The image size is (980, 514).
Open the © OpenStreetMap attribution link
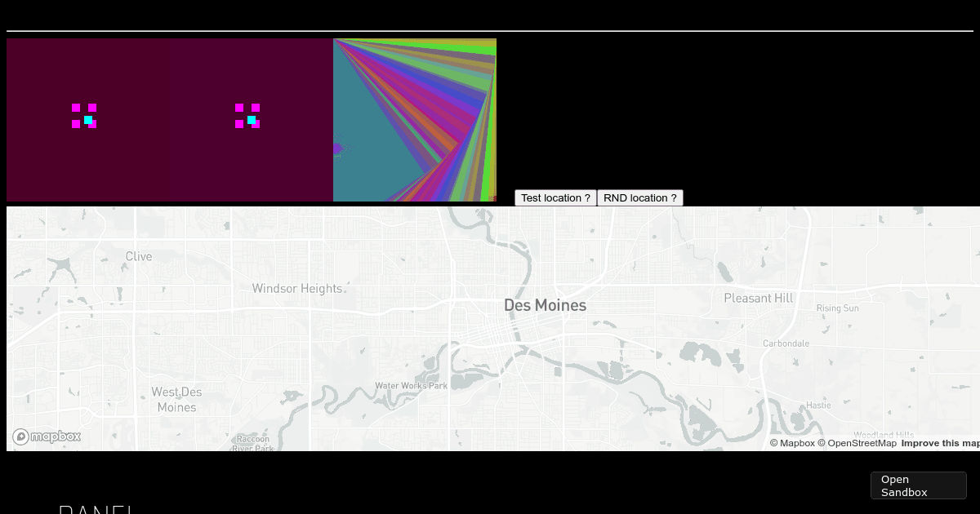click(857, 443)
